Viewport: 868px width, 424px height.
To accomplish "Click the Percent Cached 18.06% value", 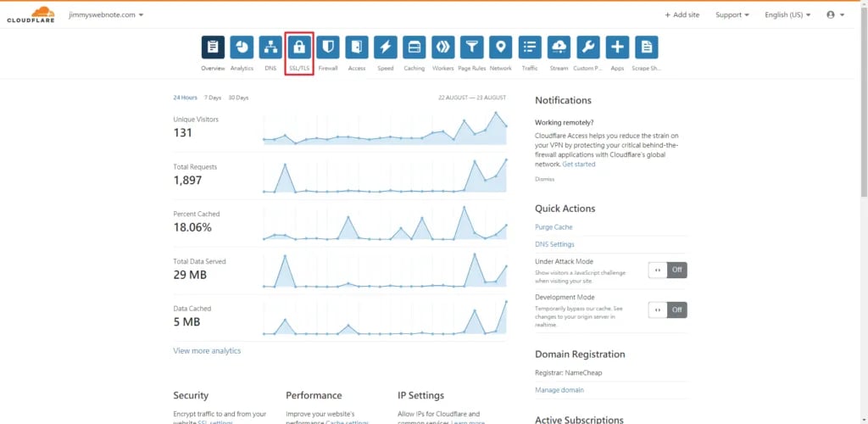I will pos(192,227).
